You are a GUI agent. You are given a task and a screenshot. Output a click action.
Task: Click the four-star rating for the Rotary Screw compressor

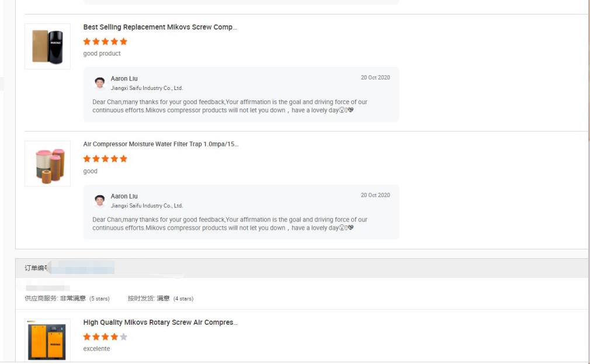tap(100, 337)
